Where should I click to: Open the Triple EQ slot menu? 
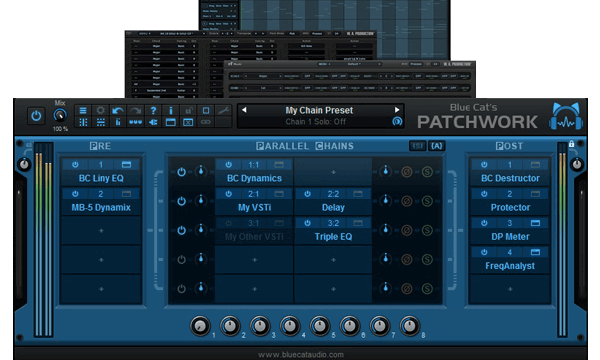(333, 236)
